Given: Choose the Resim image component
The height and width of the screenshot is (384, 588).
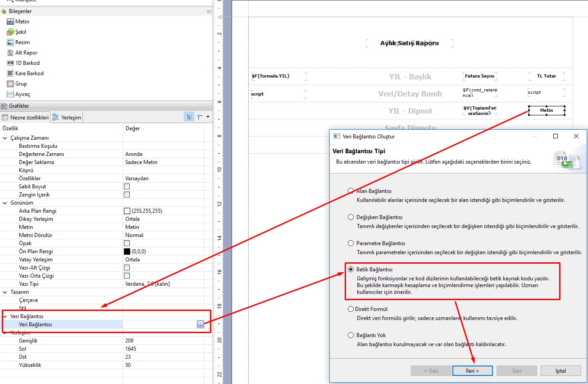Looking at the screenshot, I should point(22,42).
